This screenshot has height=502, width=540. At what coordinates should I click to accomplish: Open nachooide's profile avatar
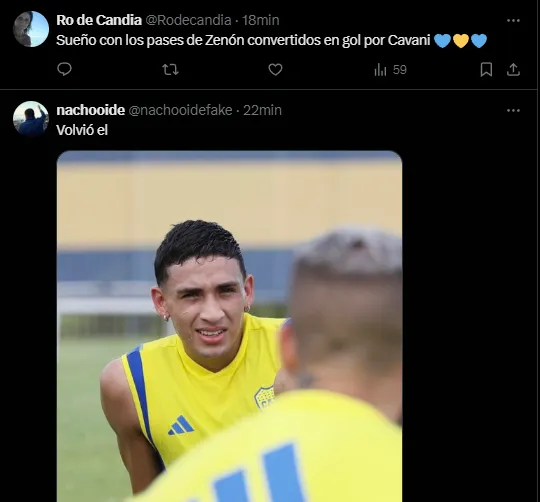tap(31, 119)
